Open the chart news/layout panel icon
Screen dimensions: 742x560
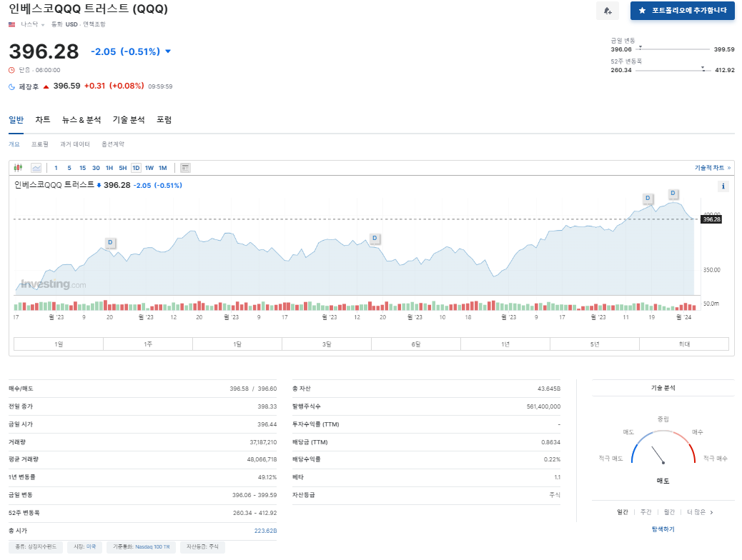click(x=186, y=167)
